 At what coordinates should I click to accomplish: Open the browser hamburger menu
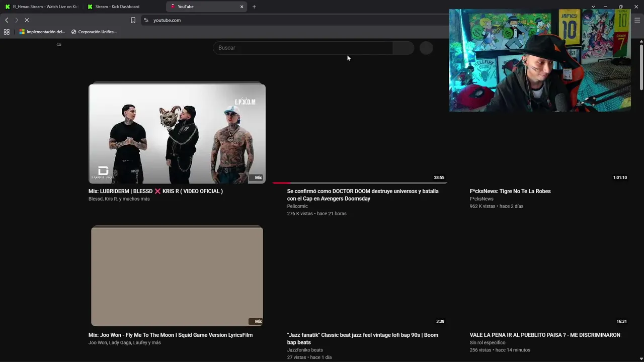[637, 20]
